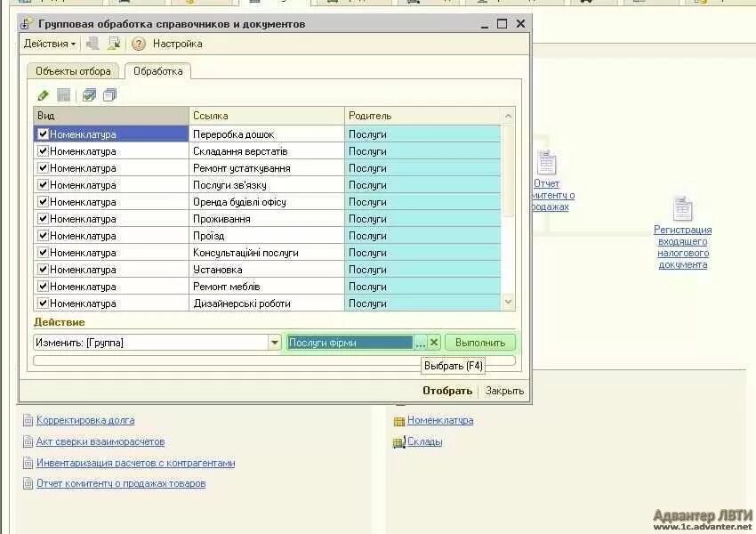Uncheck the Консультаційні послуги row checkbox
Screen dimensions: 756x534
pos(43,252)
